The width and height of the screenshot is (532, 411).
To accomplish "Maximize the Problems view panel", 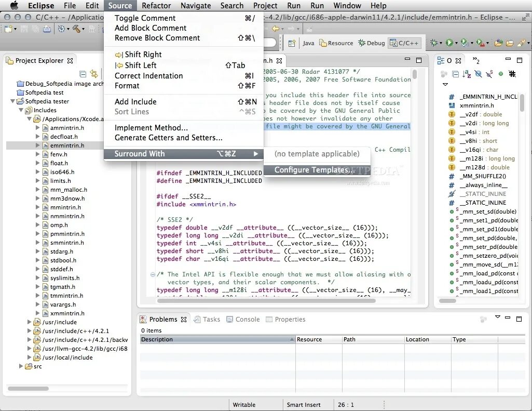I will pos(519,319).
